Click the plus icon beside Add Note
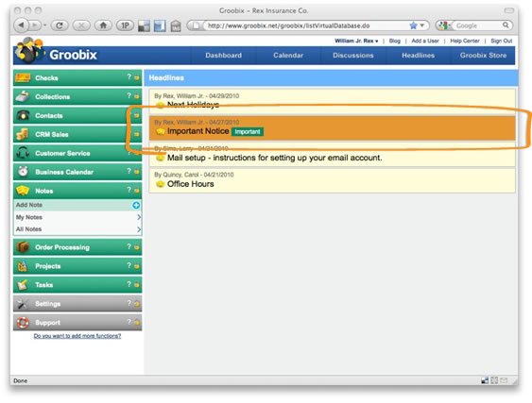Screen dimensions: 532x403 136,205
